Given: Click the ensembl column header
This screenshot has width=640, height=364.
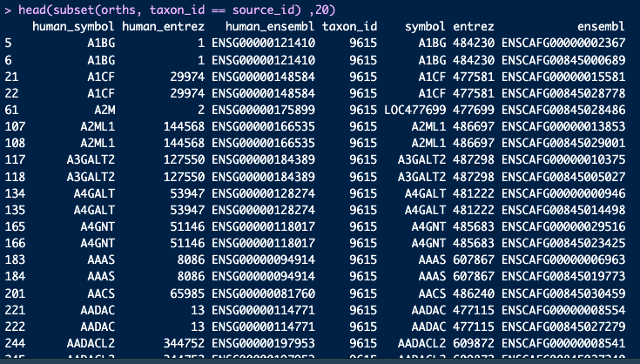Looking at the screenshot, I should 601,27.
